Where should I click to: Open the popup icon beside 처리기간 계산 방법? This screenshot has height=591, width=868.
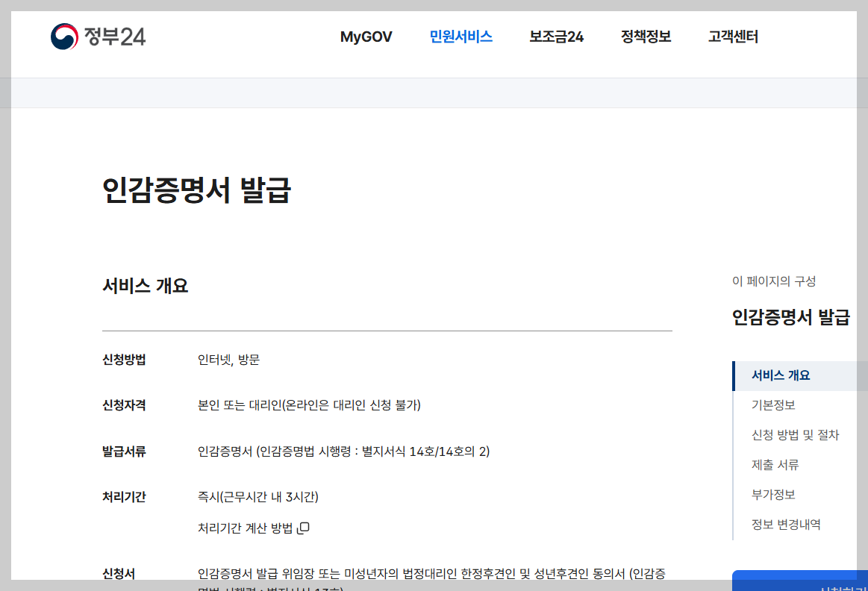click(x=304, y=528)
